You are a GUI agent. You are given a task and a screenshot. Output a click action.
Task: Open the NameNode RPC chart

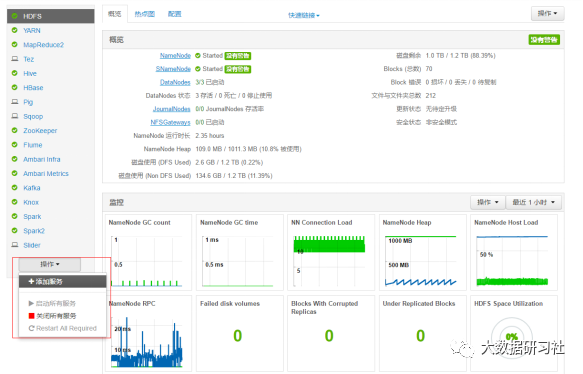coord(148,333)
